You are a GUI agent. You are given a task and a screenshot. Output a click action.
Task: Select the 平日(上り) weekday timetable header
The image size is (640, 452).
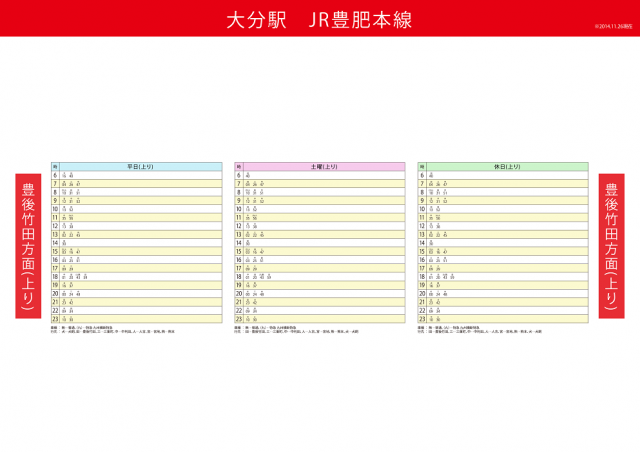tap(141, 167)
